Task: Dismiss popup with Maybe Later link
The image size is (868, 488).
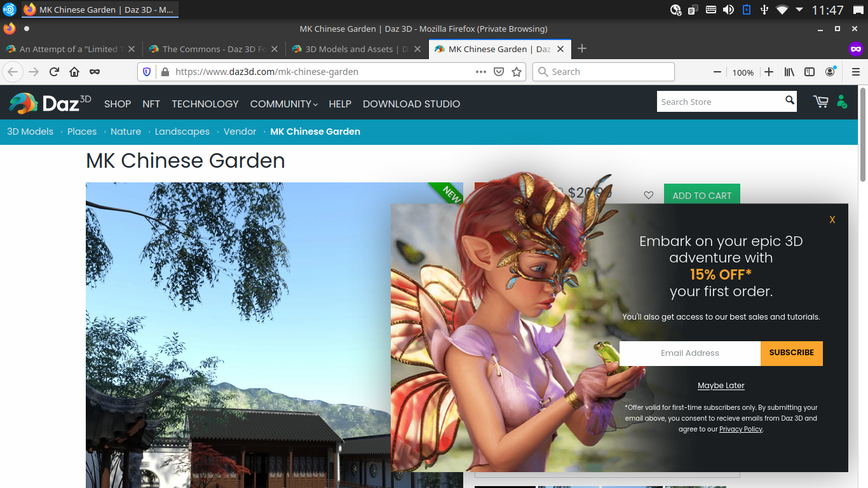Action: 721,386
